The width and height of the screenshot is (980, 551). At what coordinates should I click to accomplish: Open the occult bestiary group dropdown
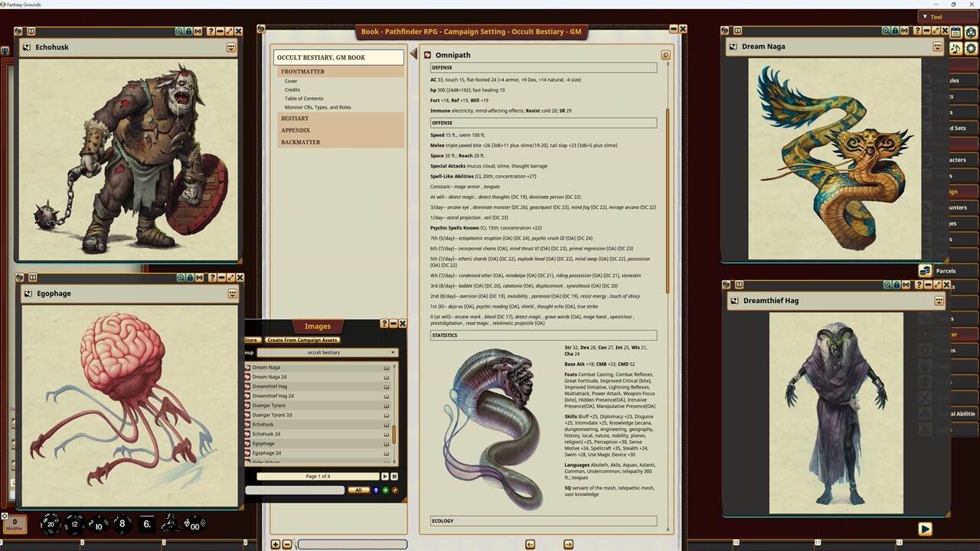(x=323, y=352)
